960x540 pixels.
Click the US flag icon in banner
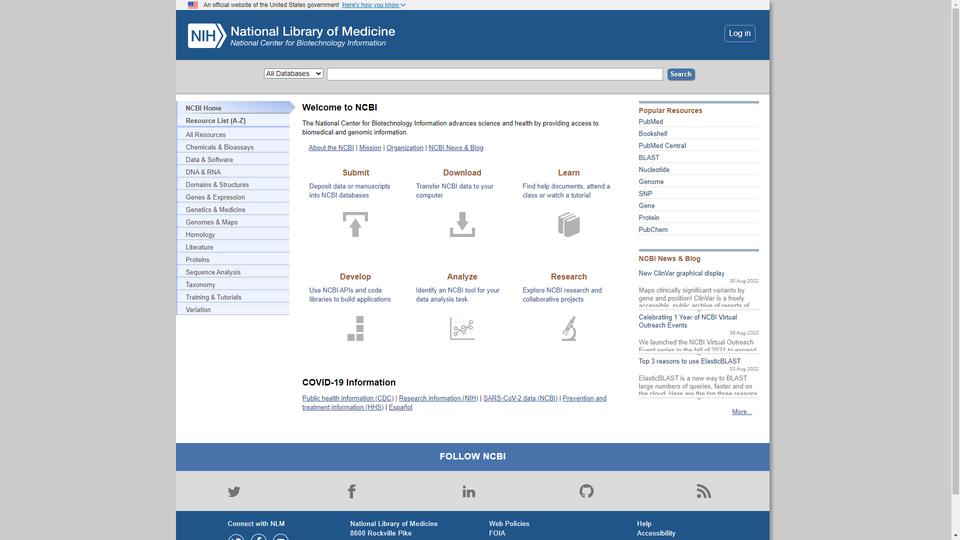[x=193, y=4]
